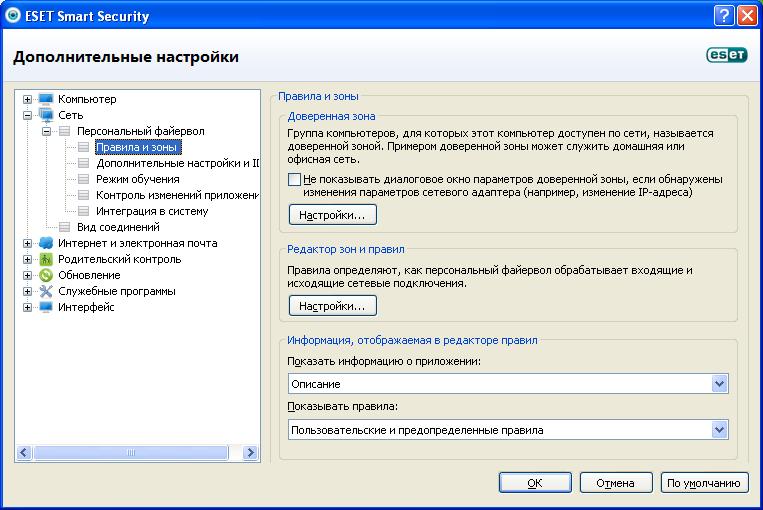Click the Отмена button
763x510 pixels.
pos(616,483)
